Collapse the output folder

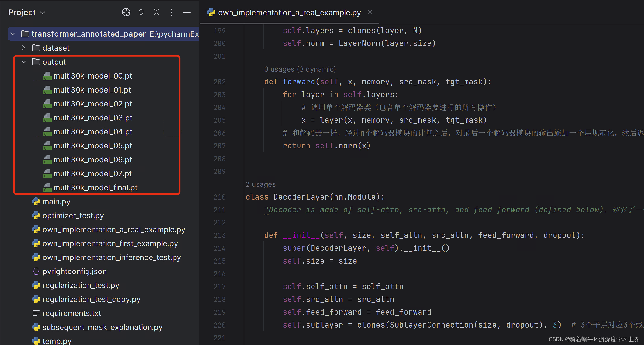pos(24,62)
